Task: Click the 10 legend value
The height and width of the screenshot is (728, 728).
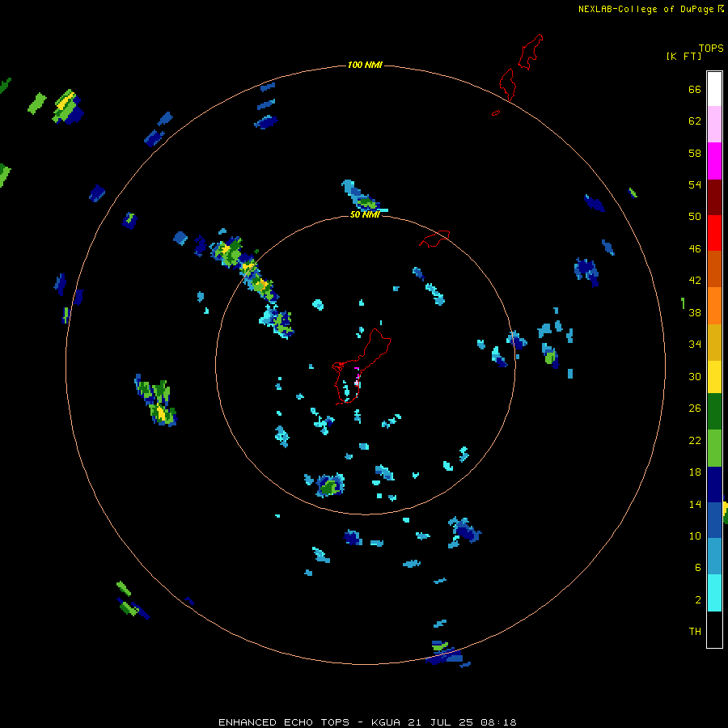Action: (695, 536)
